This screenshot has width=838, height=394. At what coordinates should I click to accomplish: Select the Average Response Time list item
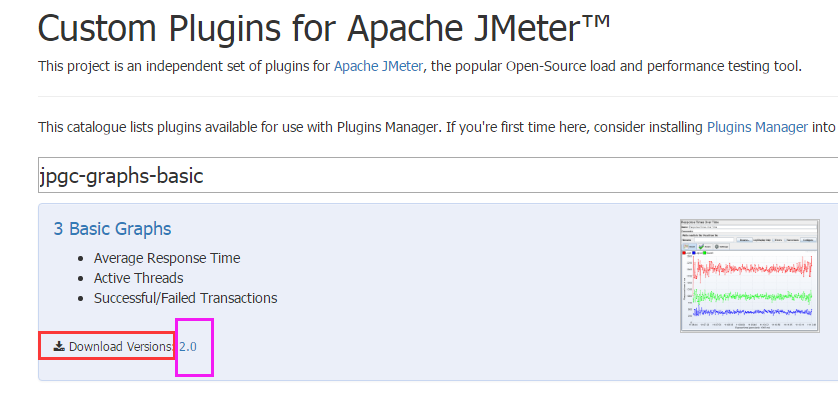pyautogui.click(x=167, y=258)
